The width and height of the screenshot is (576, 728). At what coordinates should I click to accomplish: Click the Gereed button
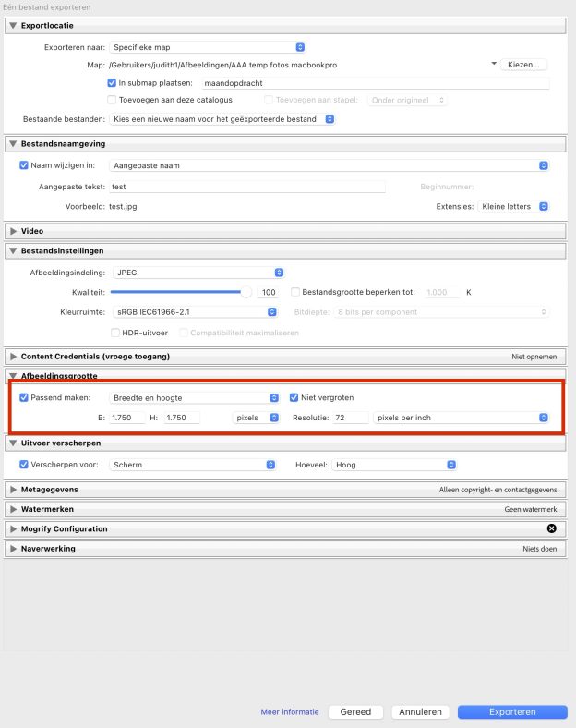(355, 711)
